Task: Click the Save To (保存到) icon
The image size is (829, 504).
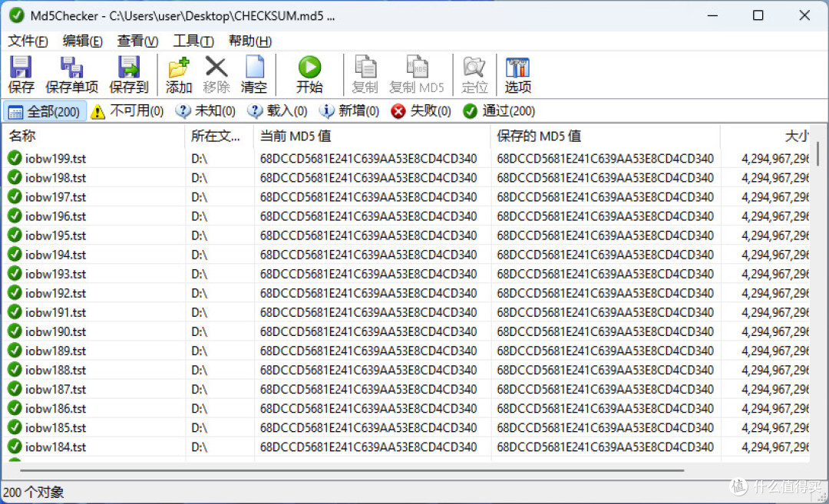Action: click(128, 68)
